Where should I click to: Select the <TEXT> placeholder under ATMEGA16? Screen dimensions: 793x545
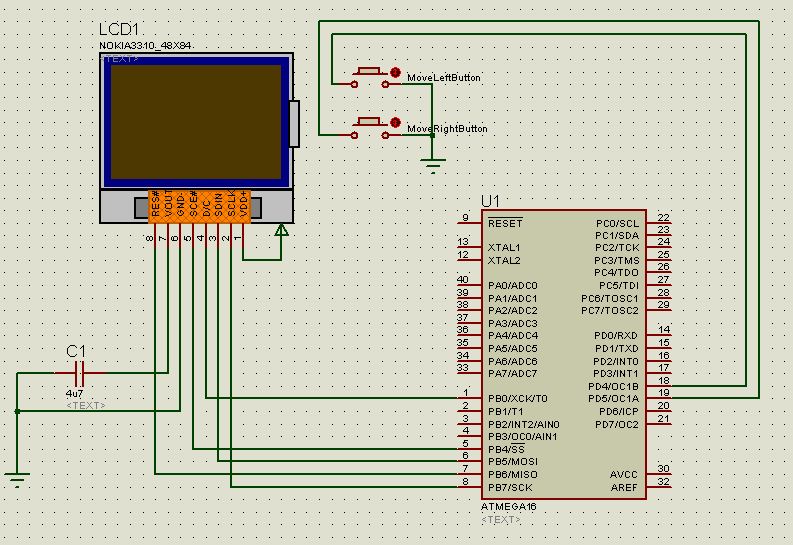pyautogui.click(x=501, y=519)
